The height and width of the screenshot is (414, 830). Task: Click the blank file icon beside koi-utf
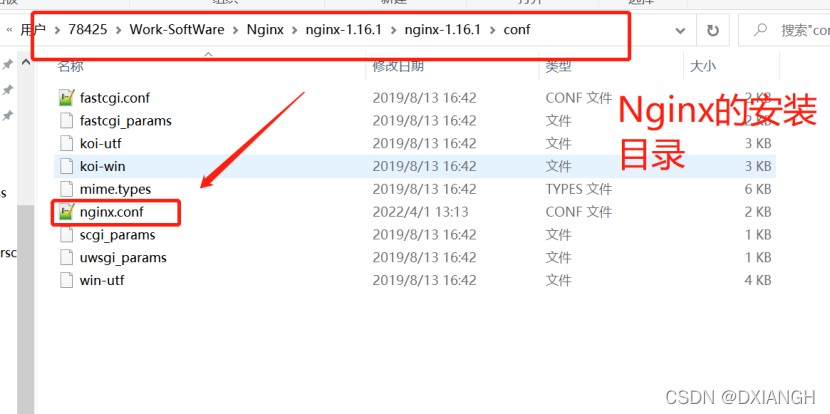click(66, 143)
